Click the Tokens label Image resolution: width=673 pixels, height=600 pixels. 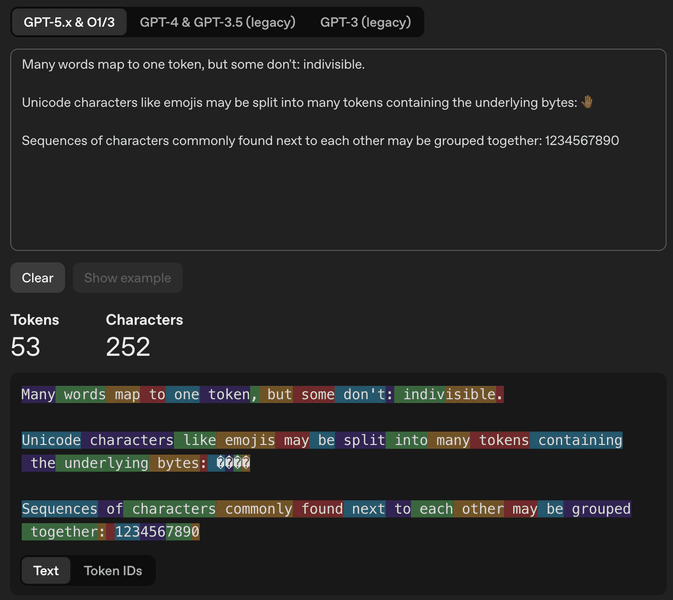point(35,320)
